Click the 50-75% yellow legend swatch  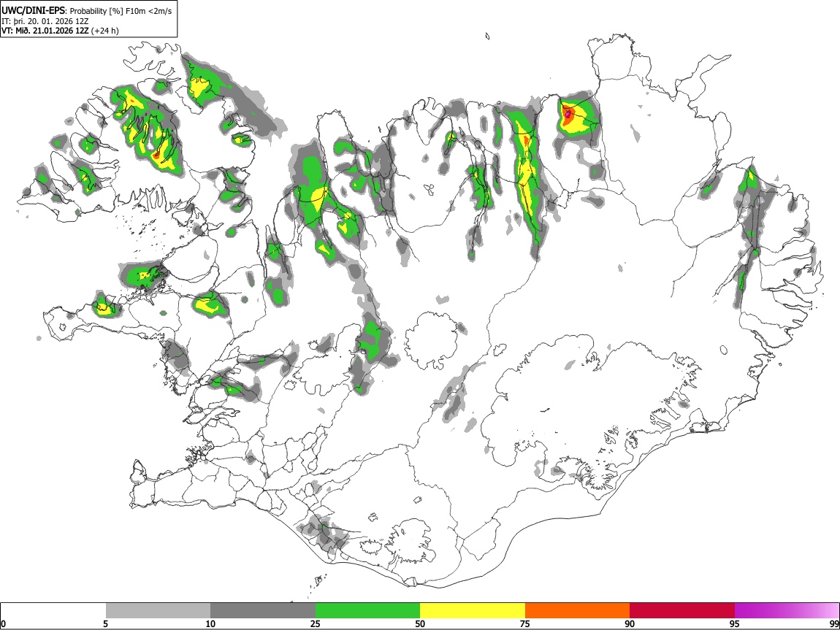473,611
